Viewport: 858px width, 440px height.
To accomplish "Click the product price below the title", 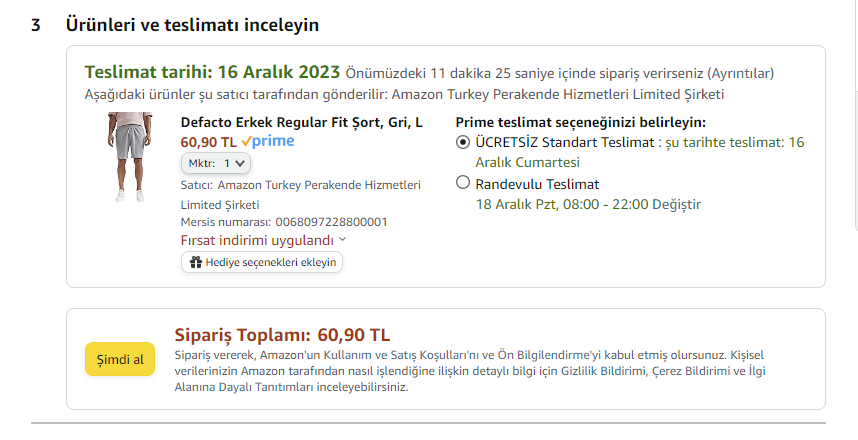I will tap(208, 142).
